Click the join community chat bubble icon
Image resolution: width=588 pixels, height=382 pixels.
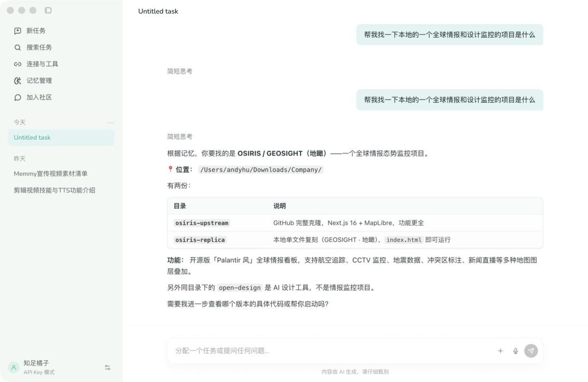click(17, 97)
